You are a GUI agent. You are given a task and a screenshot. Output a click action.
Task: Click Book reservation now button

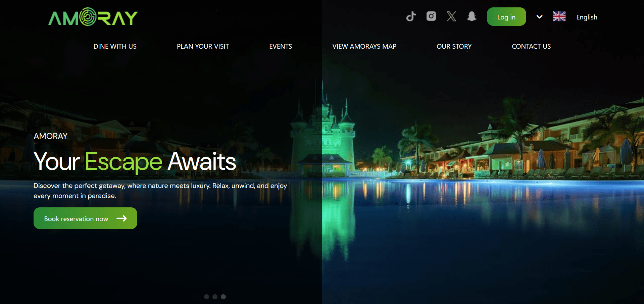[85, 218]
